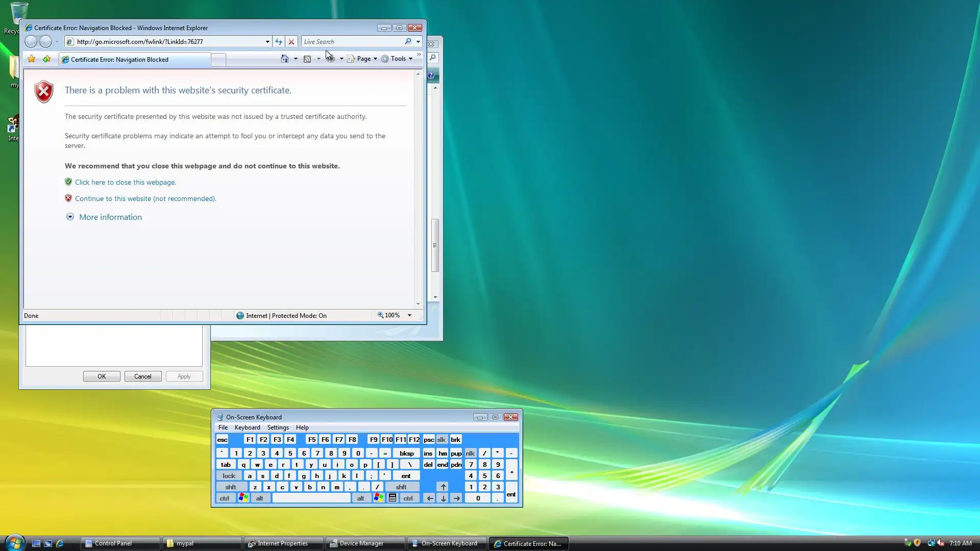Open the Keyboard menu

coord(247,428)
